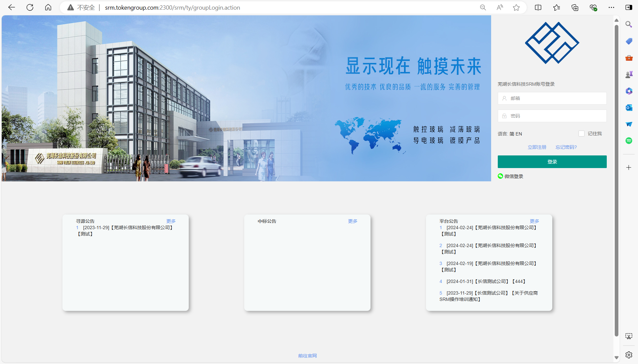Switch language to 简 Chinese
Viewport: 638px width, 364px height.
512,134
